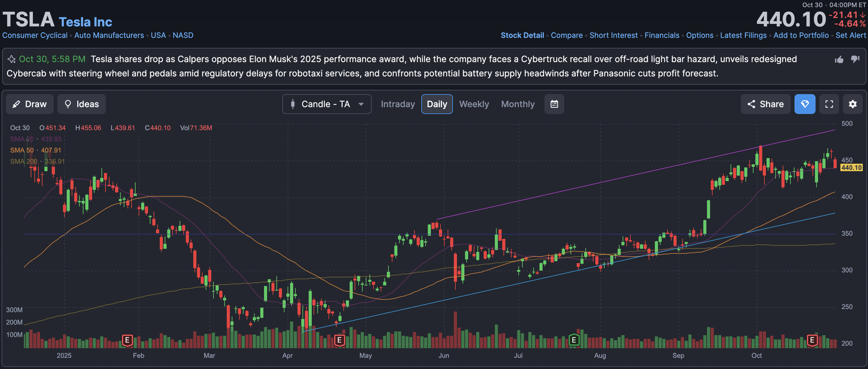Click the green July earnings E marker
Image resolution: width=868 pixels, height=369 pixels.
[574, 340]
